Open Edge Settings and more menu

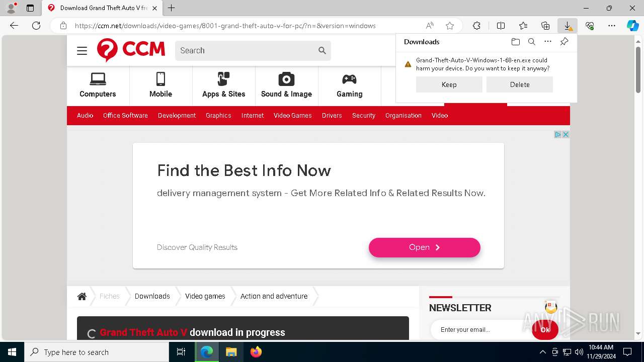(612, 26)
